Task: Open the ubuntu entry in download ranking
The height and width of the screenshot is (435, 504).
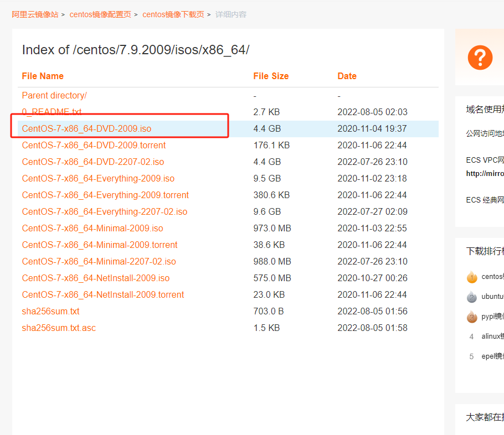Action: (492, 297)
